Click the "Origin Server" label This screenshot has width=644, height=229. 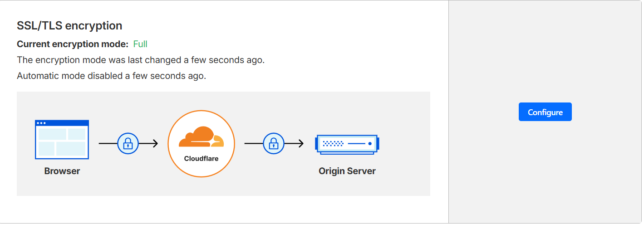pyautogui.click(x=347, y=171)
